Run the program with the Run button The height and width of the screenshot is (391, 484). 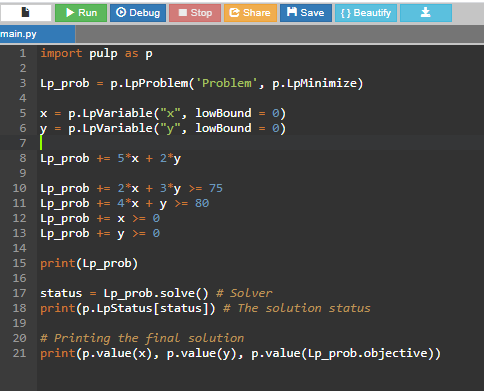[81, 13]
